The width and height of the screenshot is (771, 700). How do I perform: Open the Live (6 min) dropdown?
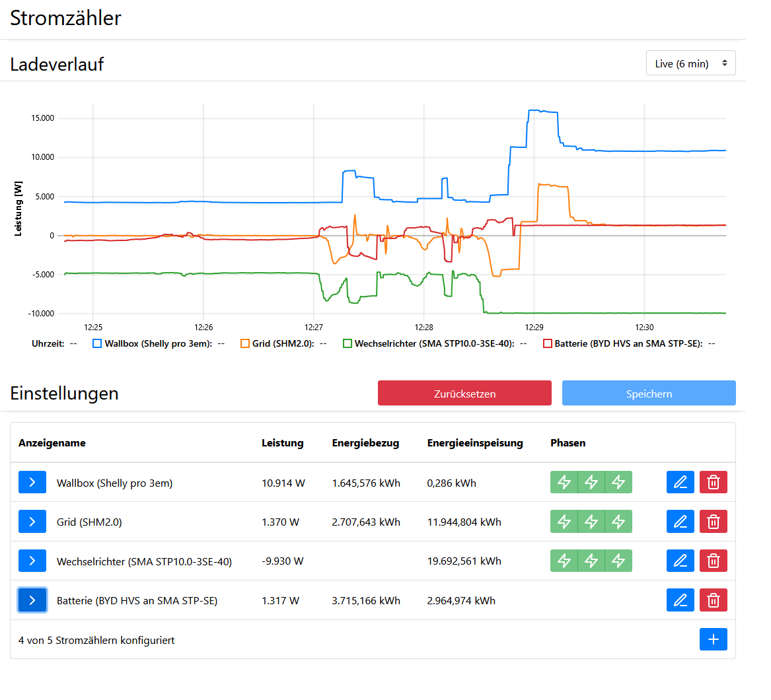click(691, 63)
